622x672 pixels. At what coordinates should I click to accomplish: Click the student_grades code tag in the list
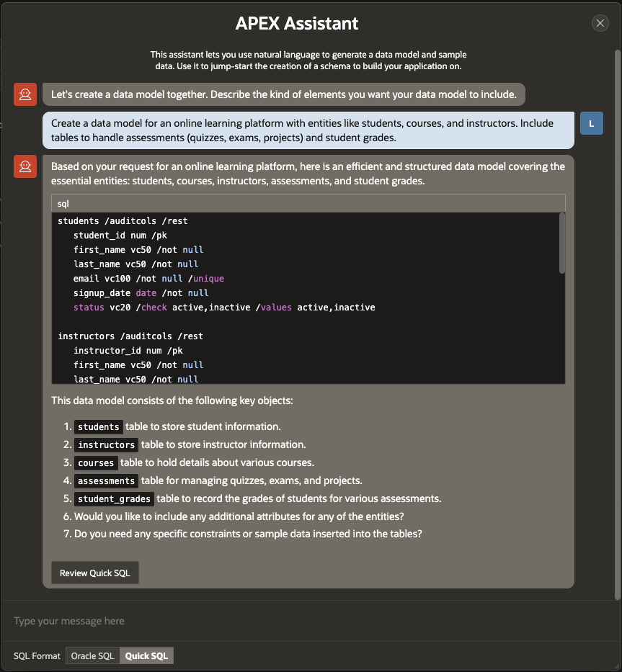point(115,499)
